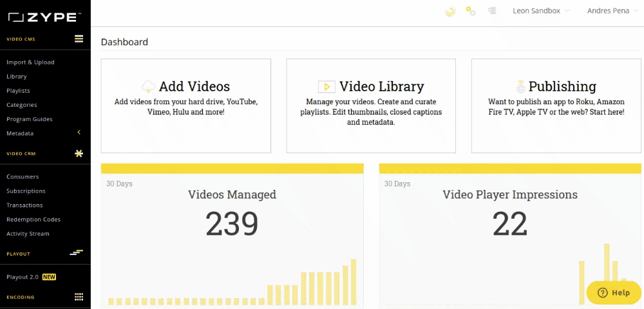644x309 pixels.
Task: Open Import & Upload in sidebar
Action: 30,62
